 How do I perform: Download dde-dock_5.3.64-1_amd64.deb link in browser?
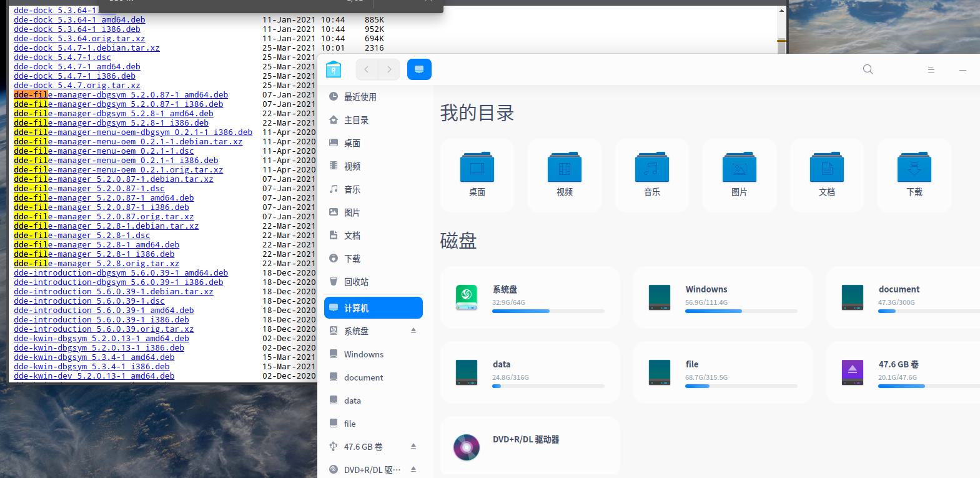[79, 20]
